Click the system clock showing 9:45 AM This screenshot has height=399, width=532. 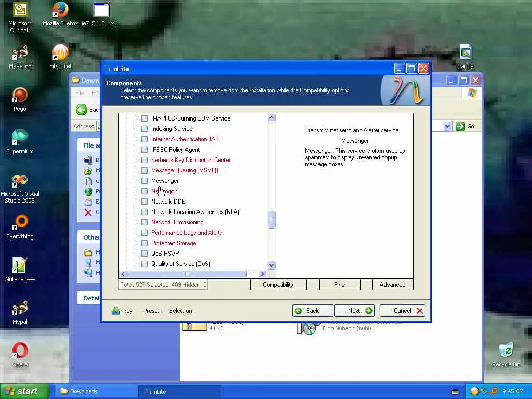pos(513,391)
